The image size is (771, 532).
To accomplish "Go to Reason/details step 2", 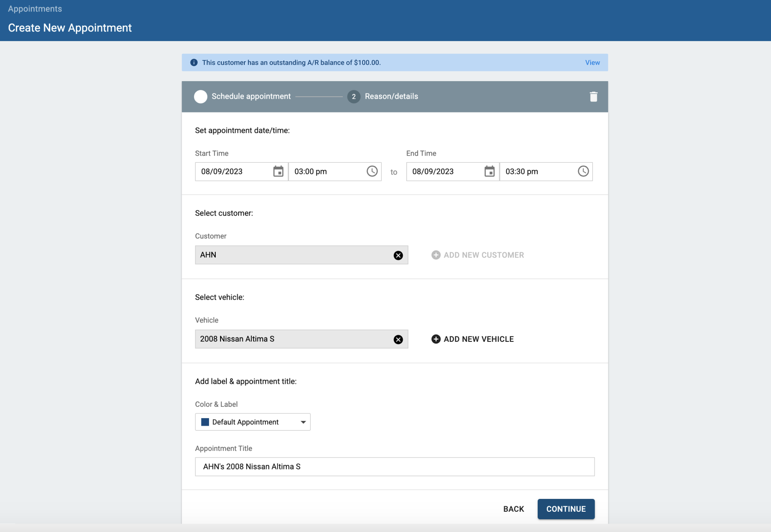I will (x=382, y=97).
